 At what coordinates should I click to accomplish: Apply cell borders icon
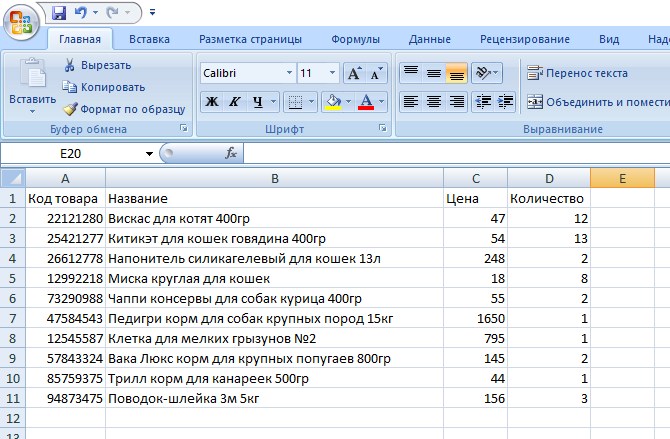(x=295, y=102)
